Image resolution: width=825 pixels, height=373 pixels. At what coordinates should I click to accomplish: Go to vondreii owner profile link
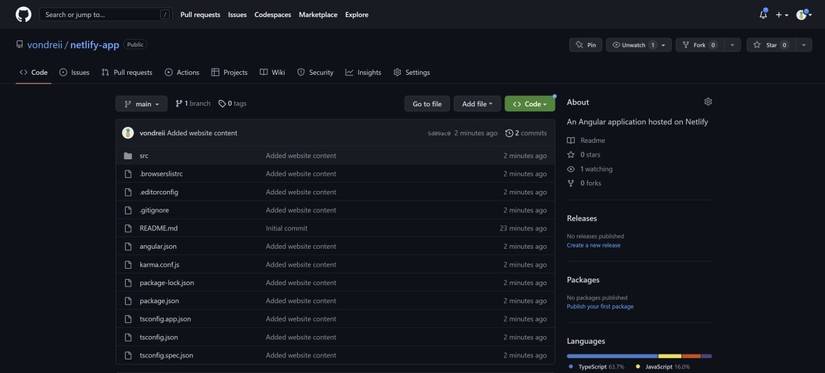[45, 45]
